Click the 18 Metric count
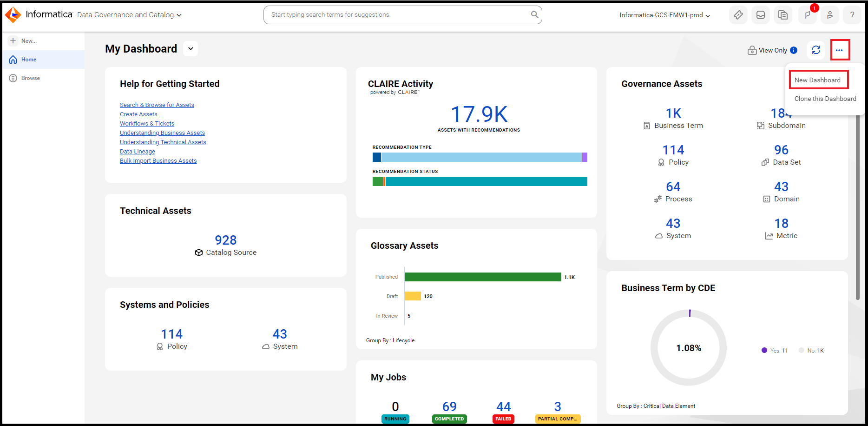 coord(781,223)
